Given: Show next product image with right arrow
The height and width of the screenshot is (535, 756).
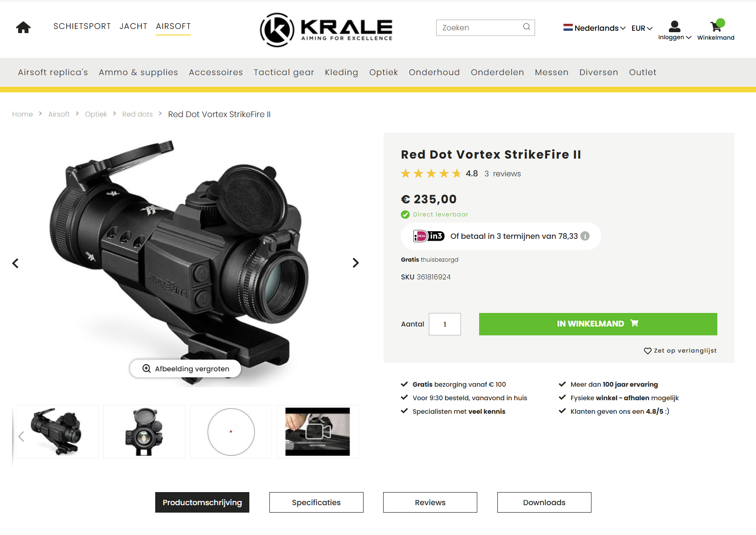Looking at the screenshot, I should pos(356,263).
